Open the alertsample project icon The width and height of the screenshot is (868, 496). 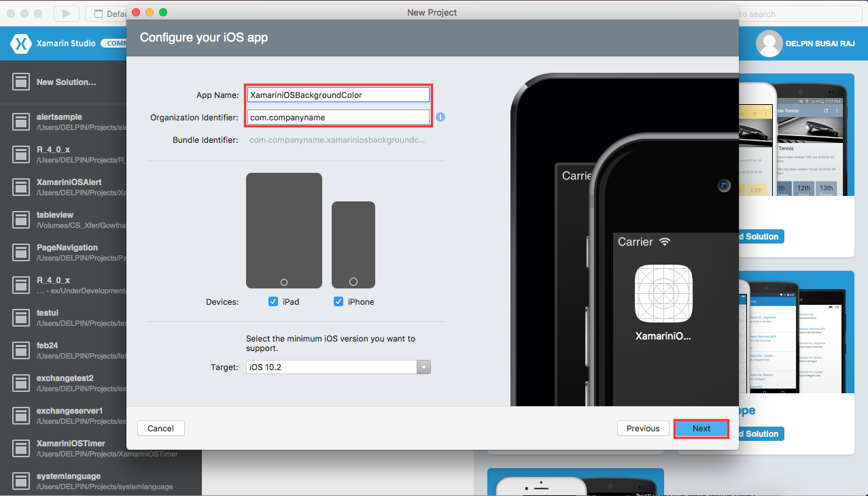click(20, 121)
